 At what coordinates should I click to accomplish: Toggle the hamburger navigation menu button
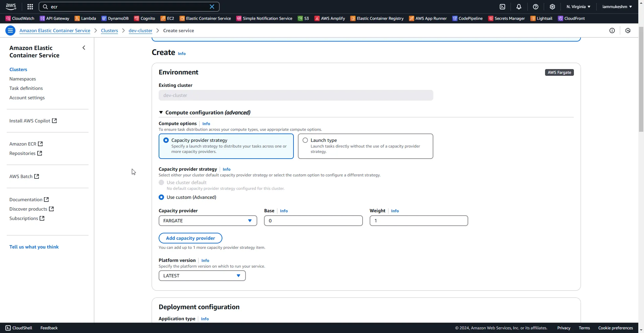click(x=10, y=31)
